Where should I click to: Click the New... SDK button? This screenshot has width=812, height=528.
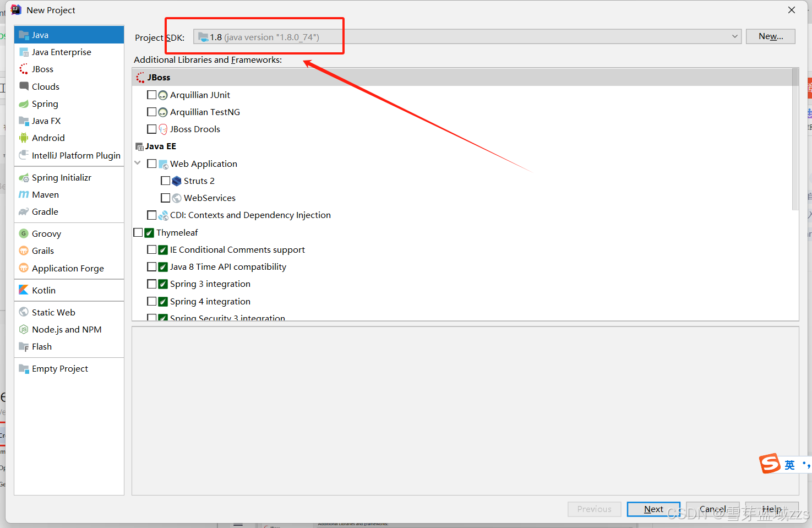771,36
